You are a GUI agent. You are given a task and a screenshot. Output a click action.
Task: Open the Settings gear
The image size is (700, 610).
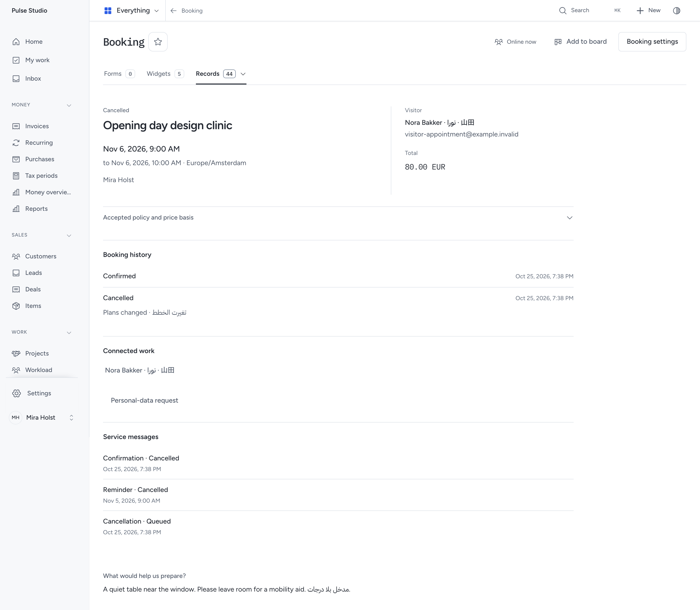[17, 393]
